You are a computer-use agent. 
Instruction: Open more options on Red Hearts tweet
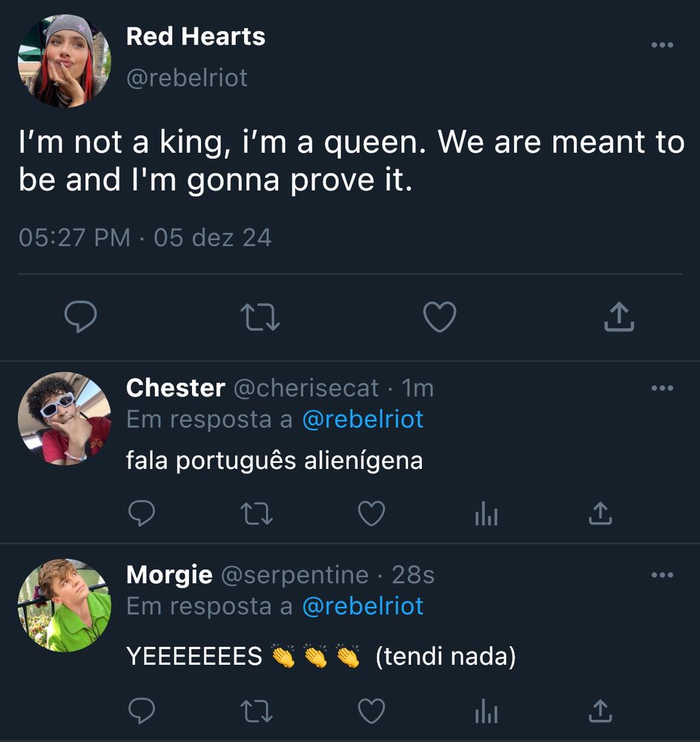662,45
